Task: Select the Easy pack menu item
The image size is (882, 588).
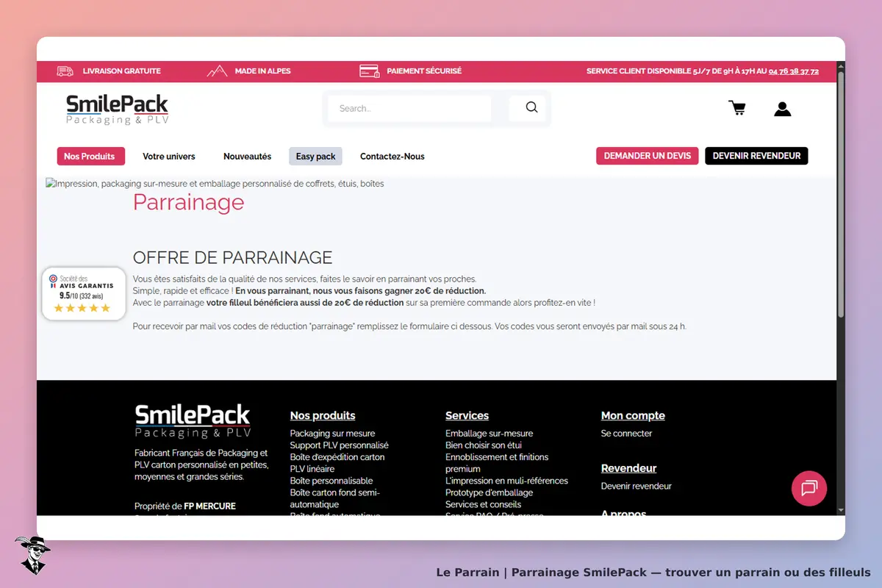Action: 315,156
